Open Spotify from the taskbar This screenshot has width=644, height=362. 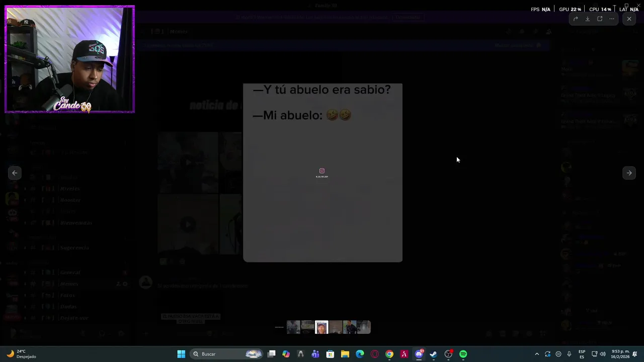click(x=463, y=354)
